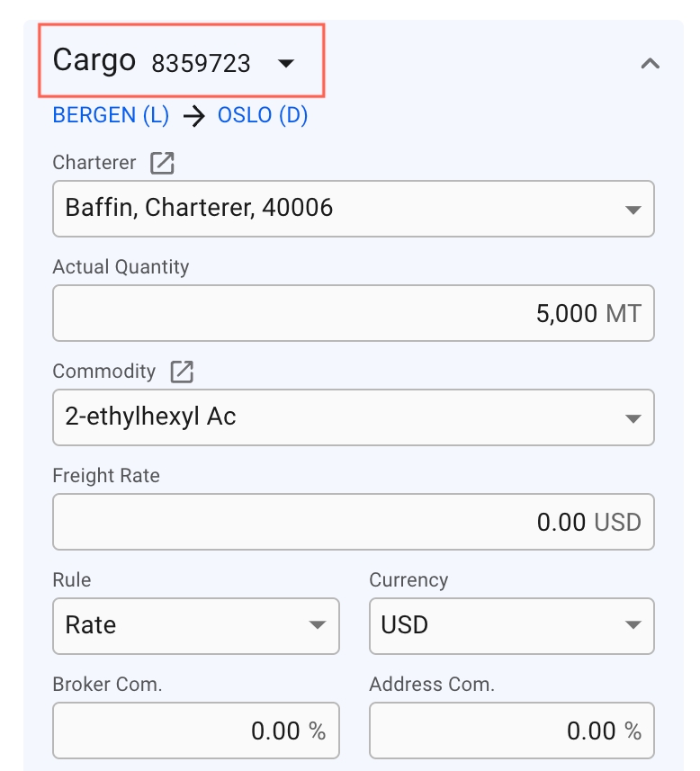Open Charterer external link icon
The height and width of the screenshot is (771, 700).
[x=162, y=163]
